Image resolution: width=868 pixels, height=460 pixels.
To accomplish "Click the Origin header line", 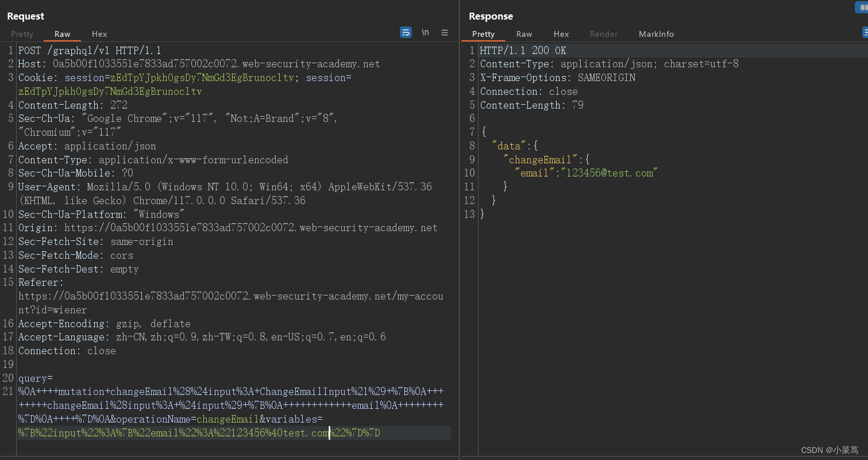I will click(x=228, y=228).
